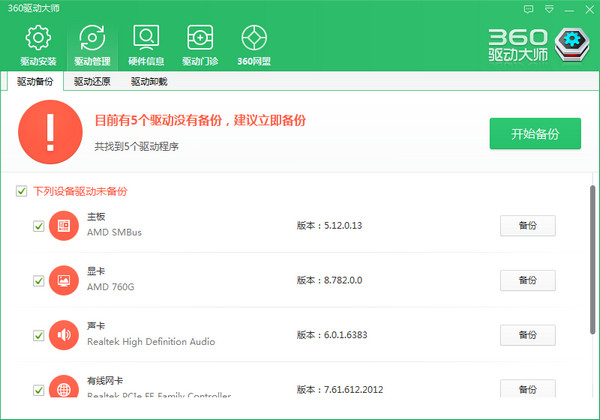Click the 版本：6.0.1.6383 text
Screen dimensions: 600x420
click(x=332, y=335)
